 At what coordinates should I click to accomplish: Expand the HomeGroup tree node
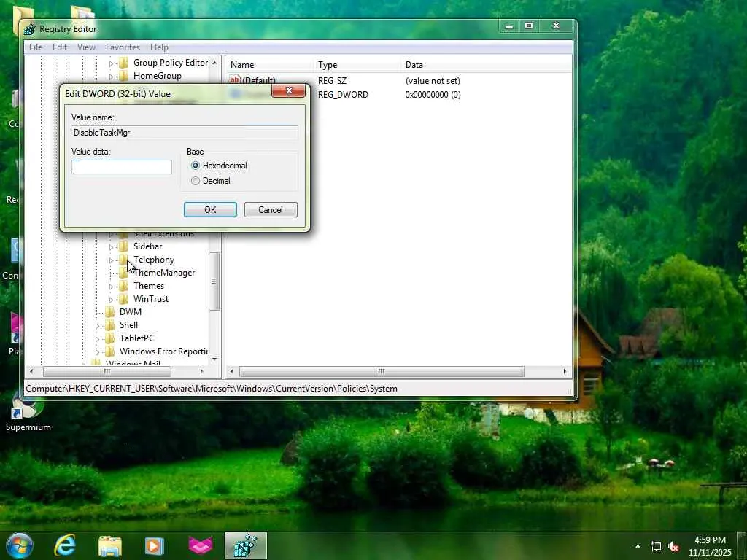tap(111, 76)
